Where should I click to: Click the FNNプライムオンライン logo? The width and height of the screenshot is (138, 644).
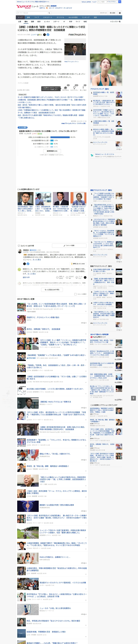(77, 35)
